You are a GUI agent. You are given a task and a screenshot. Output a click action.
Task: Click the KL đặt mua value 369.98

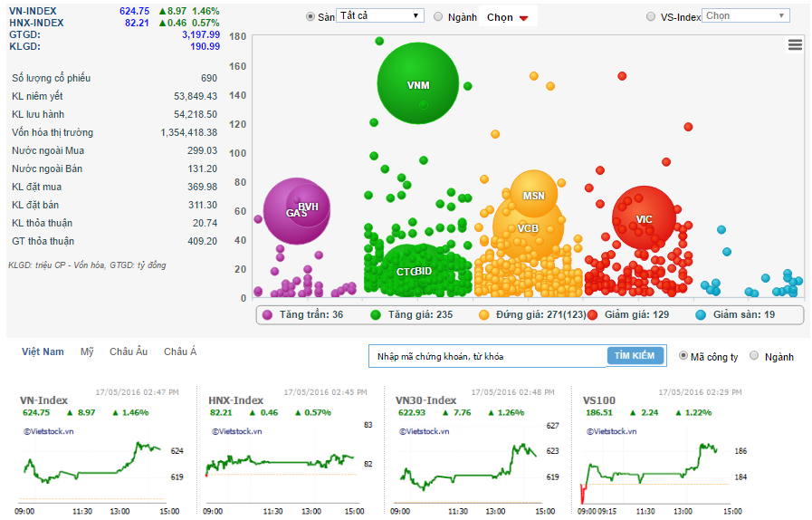(x=203, y=187)
